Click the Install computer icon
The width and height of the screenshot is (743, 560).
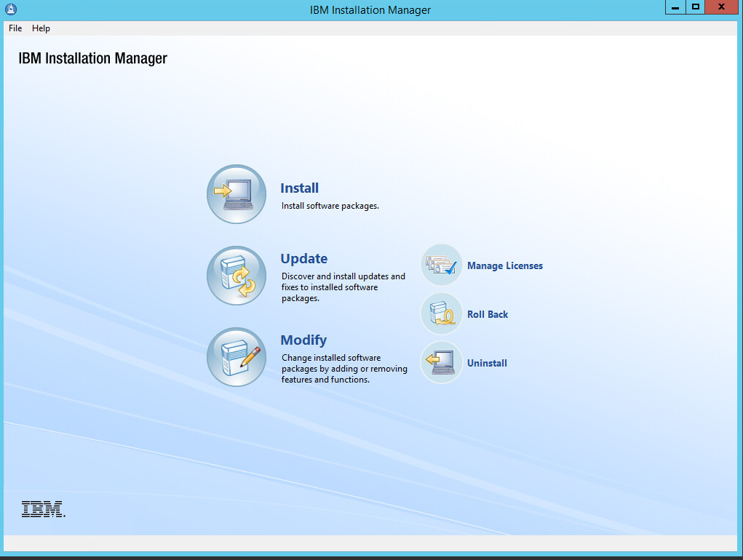point(237,194)
